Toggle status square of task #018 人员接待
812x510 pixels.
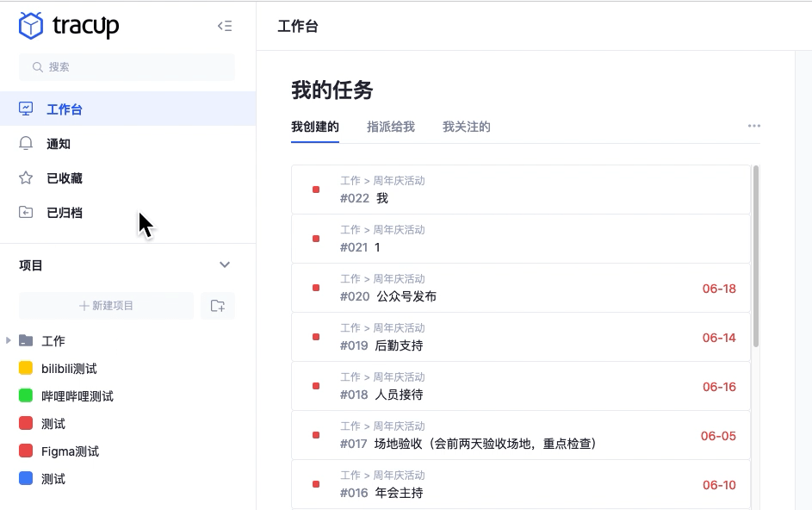pos(315,386)
